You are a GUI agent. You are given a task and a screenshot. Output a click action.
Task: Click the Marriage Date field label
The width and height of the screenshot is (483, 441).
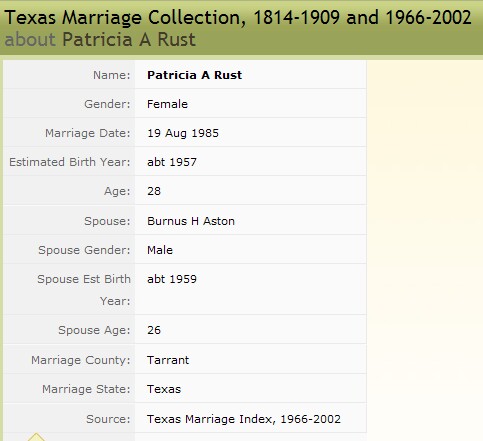click(87, 133)
